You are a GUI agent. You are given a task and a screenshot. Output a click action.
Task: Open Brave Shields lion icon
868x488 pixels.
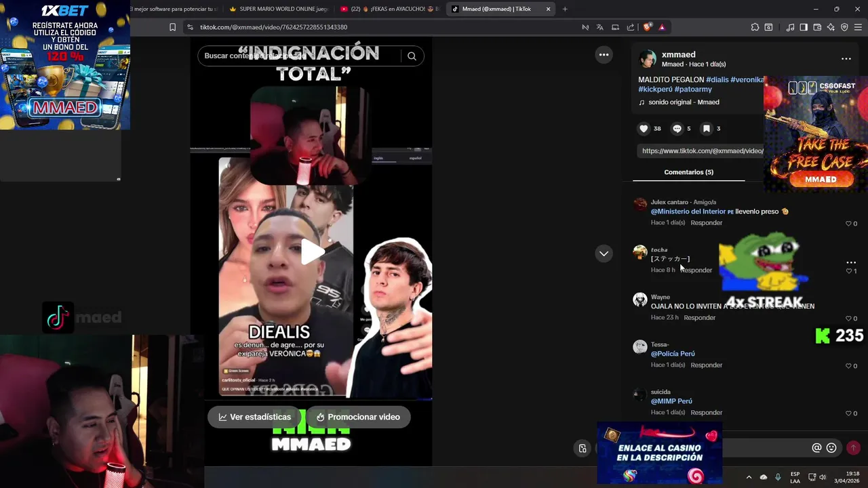pos(647,27)
